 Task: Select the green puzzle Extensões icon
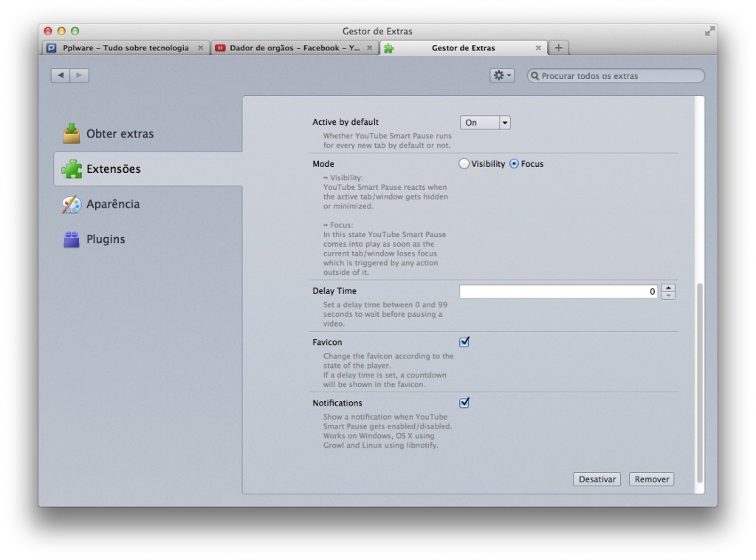[x=72, y=169]
